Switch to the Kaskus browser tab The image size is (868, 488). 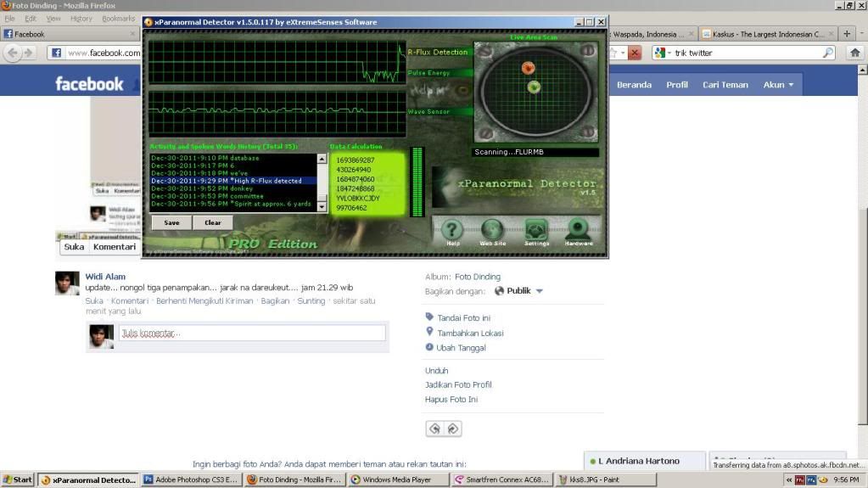pyautogui.click(x=769, y=34)
